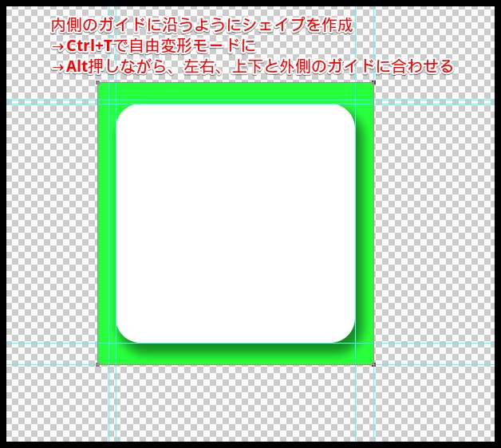This screenshot has width=501, height=448.
Task: Select the first line of red Japanese text
Action: point(202,26)
